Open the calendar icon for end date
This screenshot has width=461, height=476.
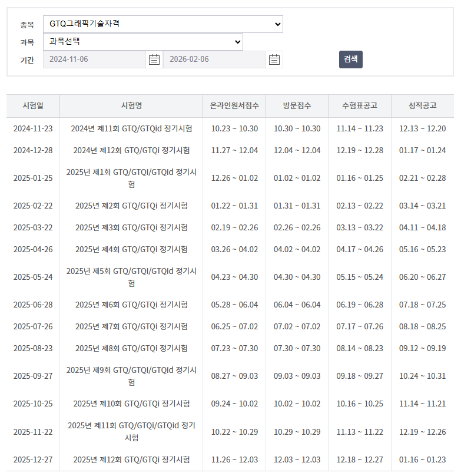pyautogui.click(x=274, y=59)
